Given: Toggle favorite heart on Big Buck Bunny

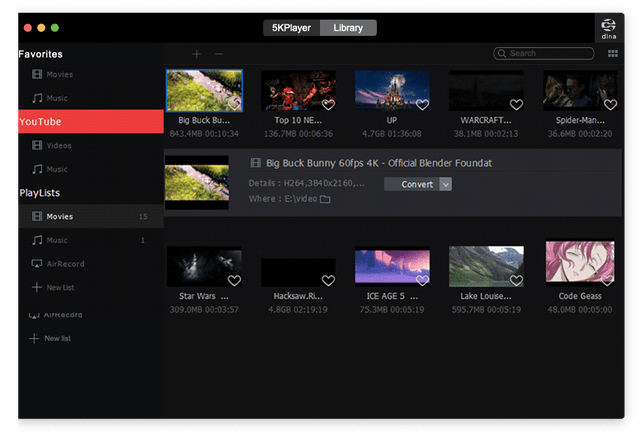Looking at the screenshot, I should pyautogui.click(x=234, y=104).
